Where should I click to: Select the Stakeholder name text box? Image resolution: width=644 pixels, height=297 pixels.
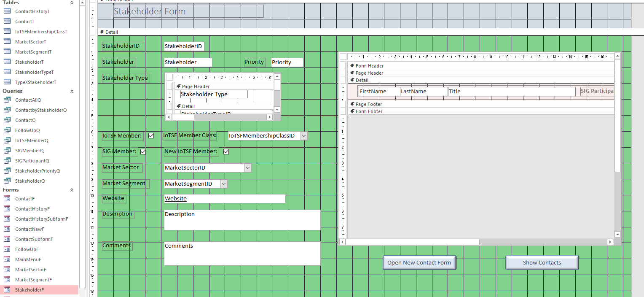[188, 62]
